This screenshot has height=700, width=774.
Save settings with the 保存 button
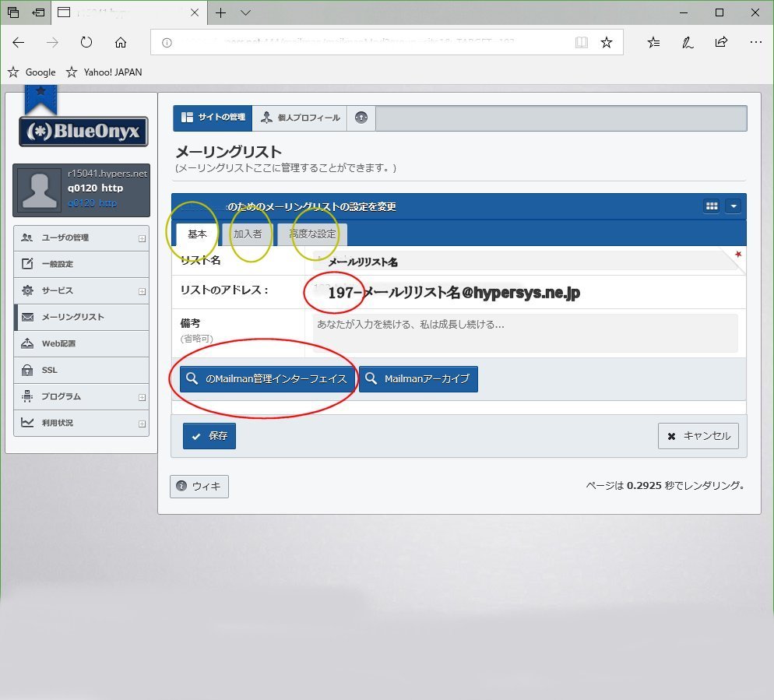(209, 436)
